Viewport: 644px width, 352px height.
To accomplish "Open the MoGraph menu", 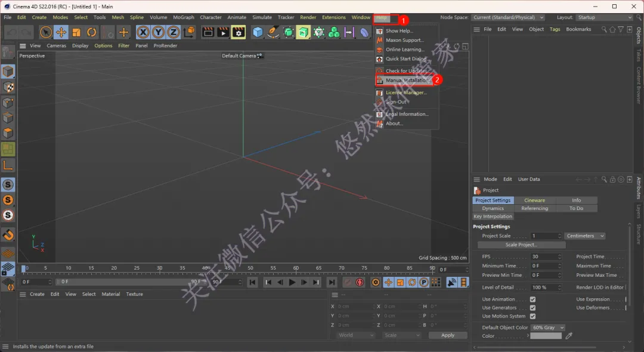I will tap(183, 17).
